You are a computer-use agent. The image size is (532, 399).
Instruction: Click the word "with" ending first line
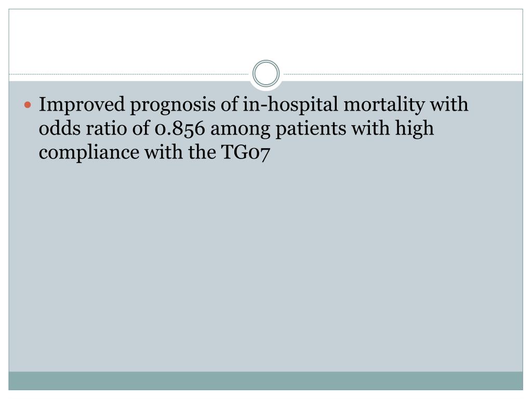pos(449,104)
